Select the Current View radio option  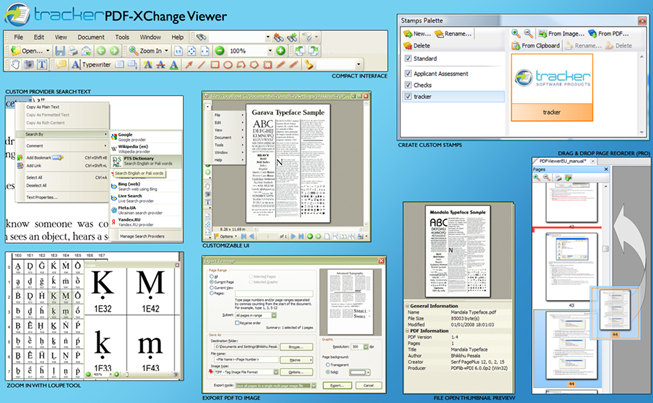point(212,288)
